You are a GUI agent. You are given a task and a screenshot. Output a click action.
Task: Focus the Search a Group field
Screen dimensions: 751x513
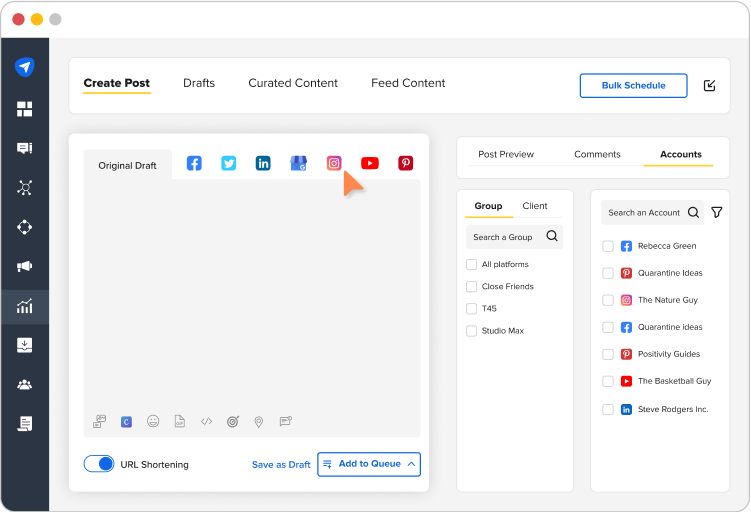point(514,237)
